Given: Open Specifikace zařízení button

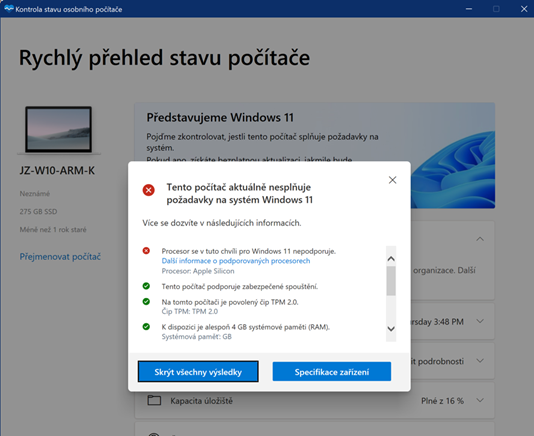Looking at the screenshot, I should (332, 372).
